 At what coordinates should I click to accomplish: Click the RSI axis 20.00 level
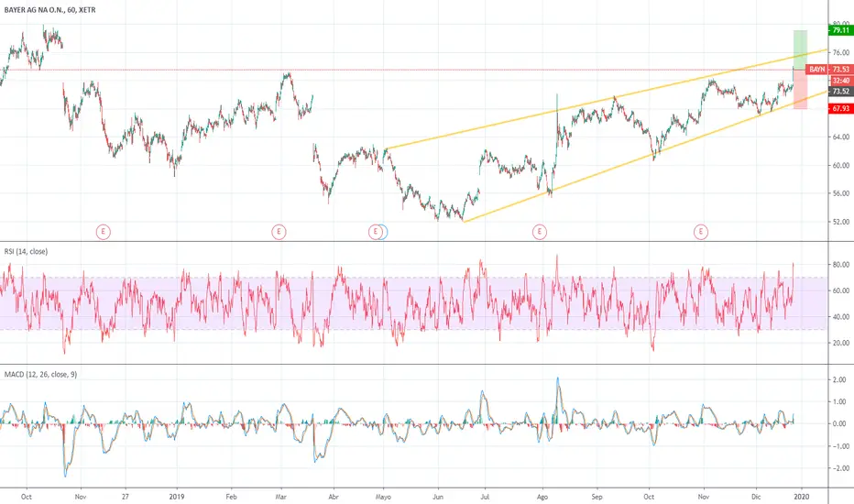(840, 344)
